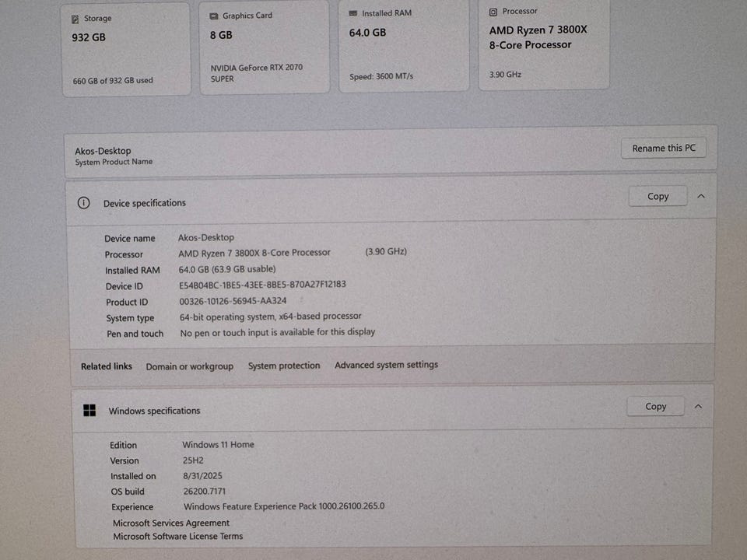Click the (3.90 GHz) processor speed text

tap(386, 251)
